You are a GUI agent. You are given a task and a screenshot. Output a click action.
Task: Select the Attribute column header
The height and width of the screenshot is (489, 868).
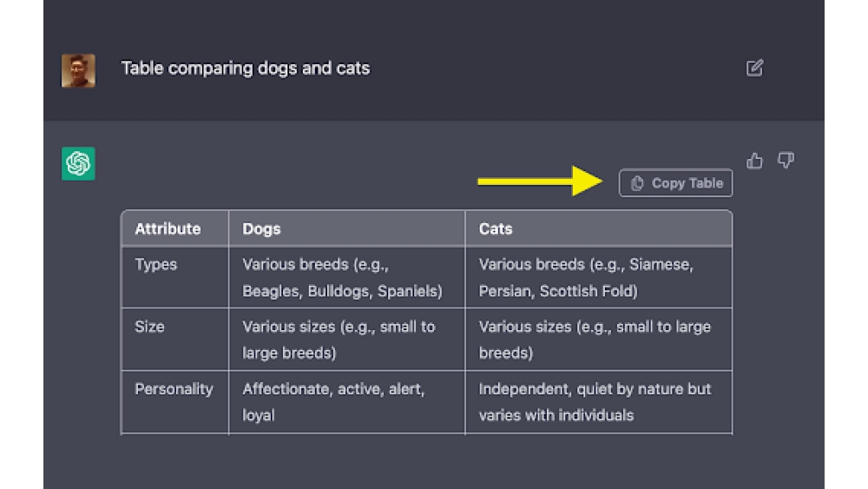(x=168, y=229)
